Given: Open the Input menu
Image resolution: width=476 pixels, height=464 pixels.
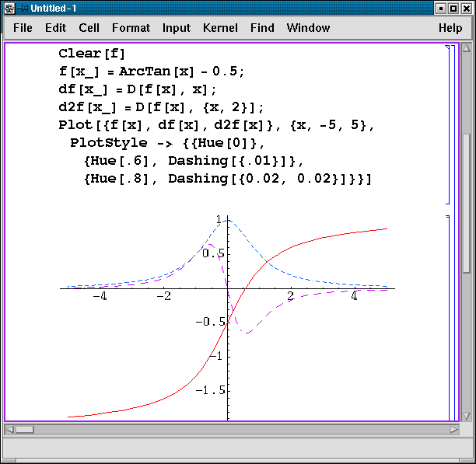Looking at the screenshot, I should 177,28.
